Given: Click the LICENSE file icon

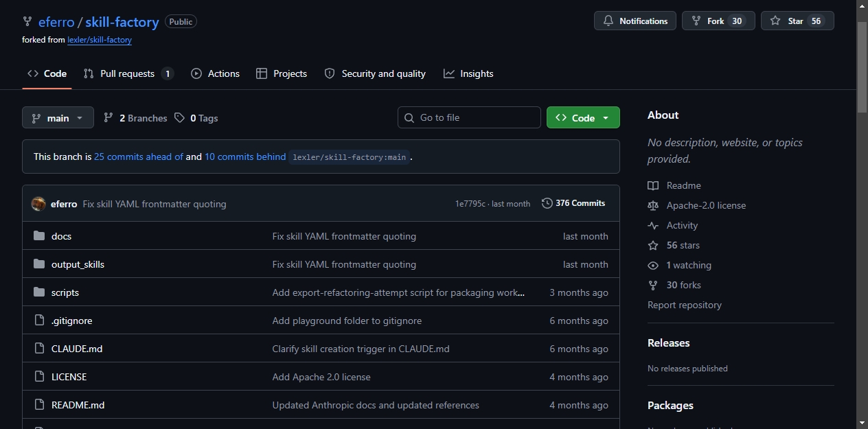Looking at the screenshot, I should pos(39,377).
